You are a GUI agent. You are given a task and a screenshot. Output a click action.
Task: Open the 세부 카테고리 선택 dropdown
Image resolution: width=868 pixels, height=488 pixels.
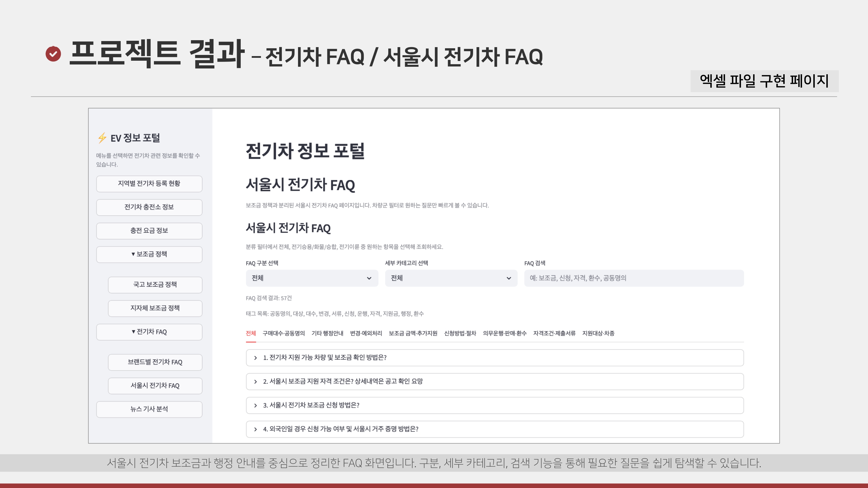(451, 278)
